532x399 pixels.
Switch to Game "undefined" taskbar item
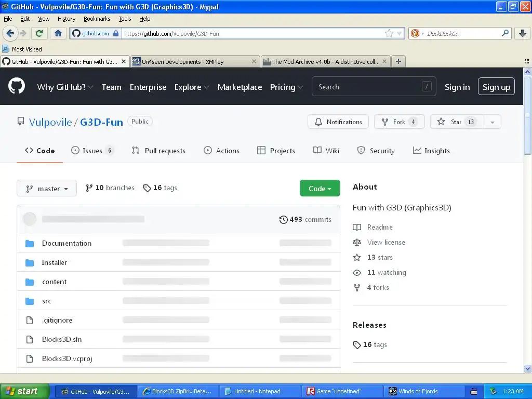click(342, 391)
